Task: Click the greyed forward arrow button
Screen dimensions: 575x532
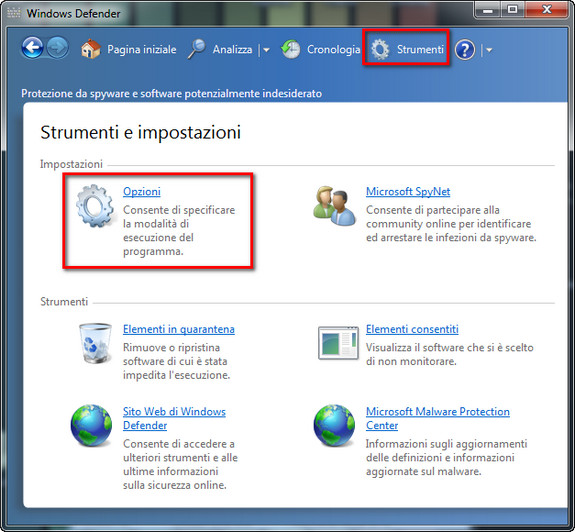Action: [x=58, y=48]
